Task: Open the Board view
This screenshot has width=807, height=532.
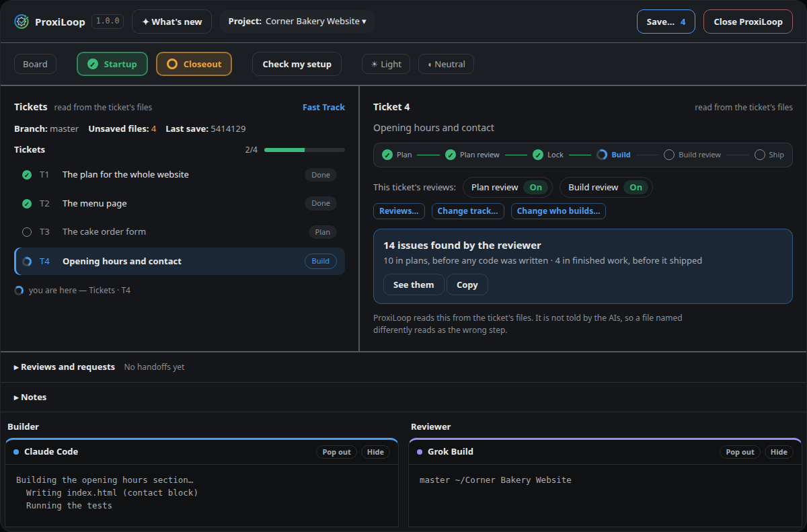Action: [35, 65]
